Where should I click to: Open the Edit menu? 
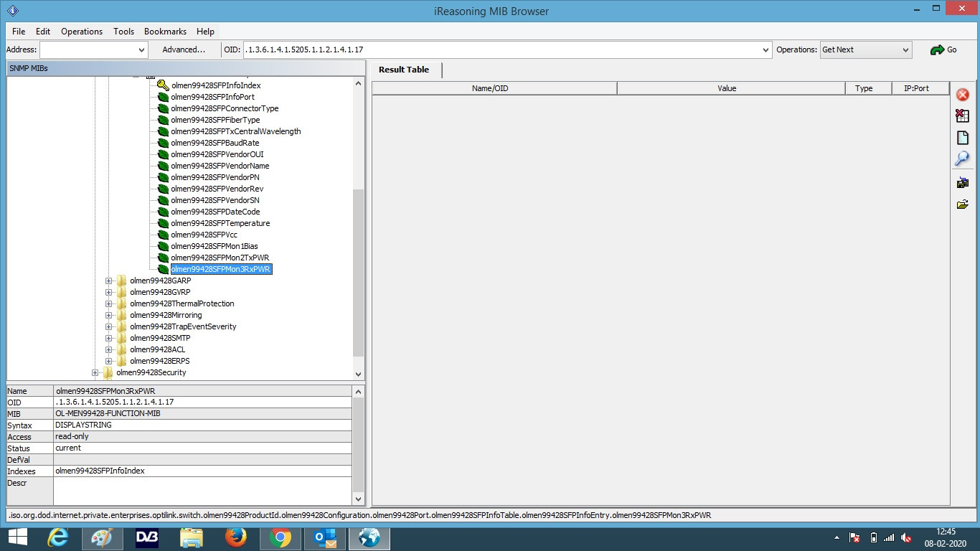pos(43,32)
